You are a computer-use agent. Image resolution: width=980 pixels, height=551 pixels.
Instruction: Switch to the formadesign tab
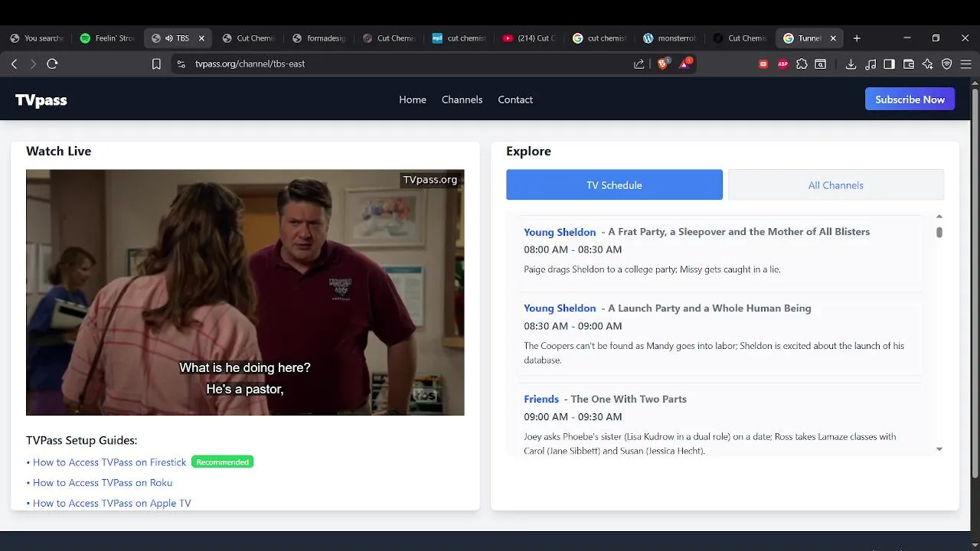[x=319, y=38]
